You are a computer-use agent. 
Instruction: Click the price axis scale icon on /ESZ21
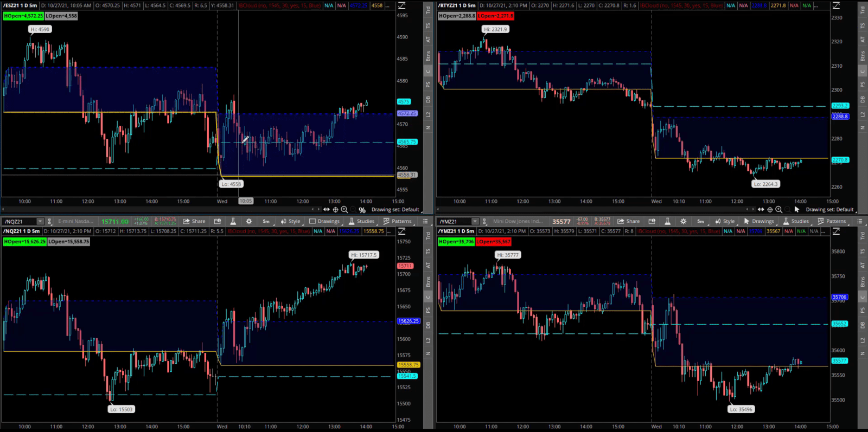402,5
